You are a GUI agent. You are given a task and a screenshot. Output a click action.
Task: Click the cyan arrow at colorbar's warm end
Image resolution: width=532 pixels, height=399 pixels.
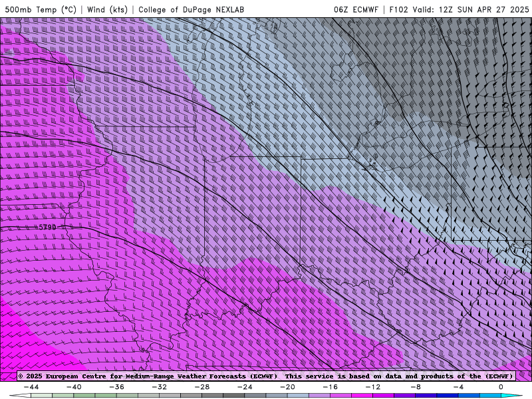pos(511,396)
